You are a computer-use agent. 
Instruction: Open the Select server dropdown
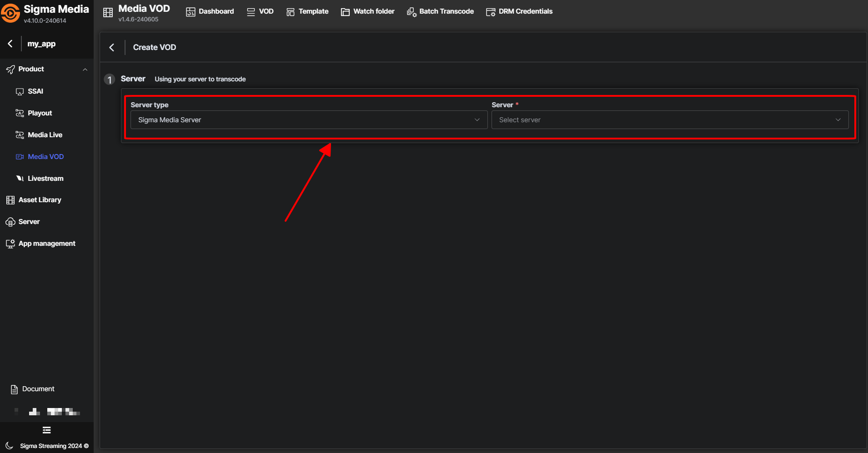click(669, 120)
